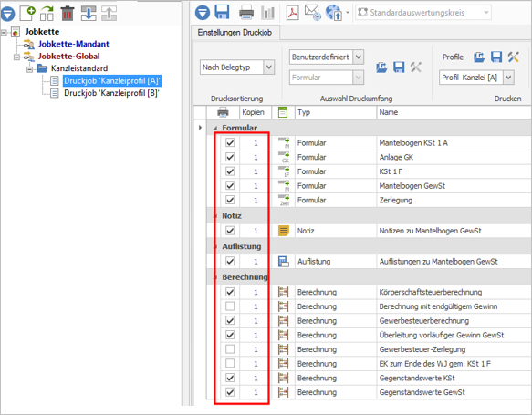Select Jobkette-Mandant in the tree
532x415 pixels.
tap(73, 44)
